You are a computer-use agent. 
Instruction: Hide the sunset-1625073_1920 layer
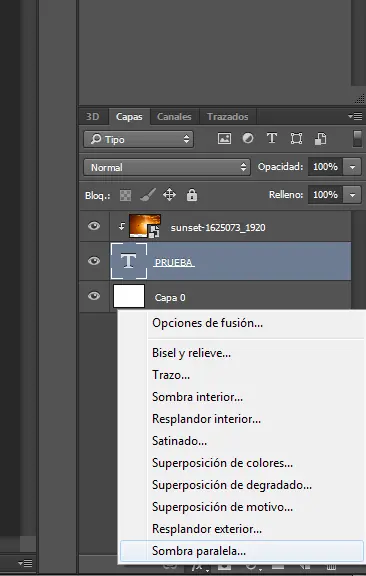pyautogui.click(x=94, y=226)
